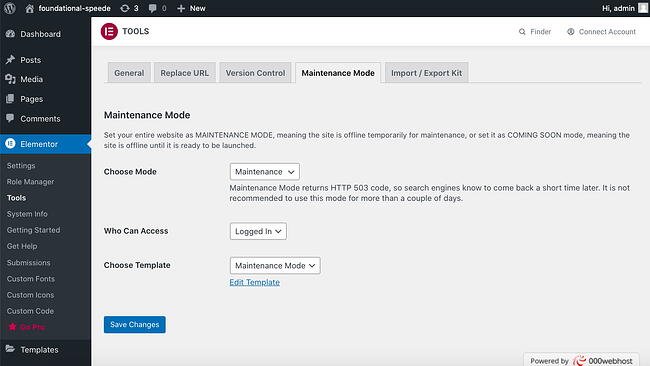Open Custom Icons submenu item
Image resolution: width=650 pixels, height=366 pixels.
click(x=30, y=295)
